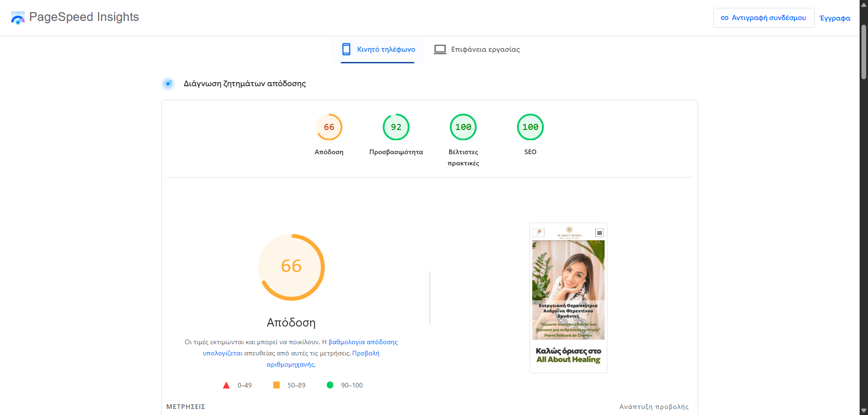This screenshot has height=415, width=868.
Task: Click the large 66 performance gauge
Action: click(291, 267)
